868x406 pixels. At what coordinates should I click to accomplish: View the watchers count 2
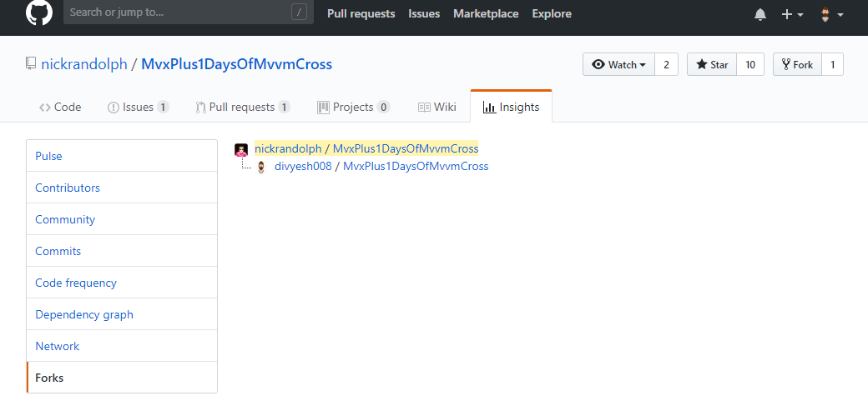click(667, 65)
